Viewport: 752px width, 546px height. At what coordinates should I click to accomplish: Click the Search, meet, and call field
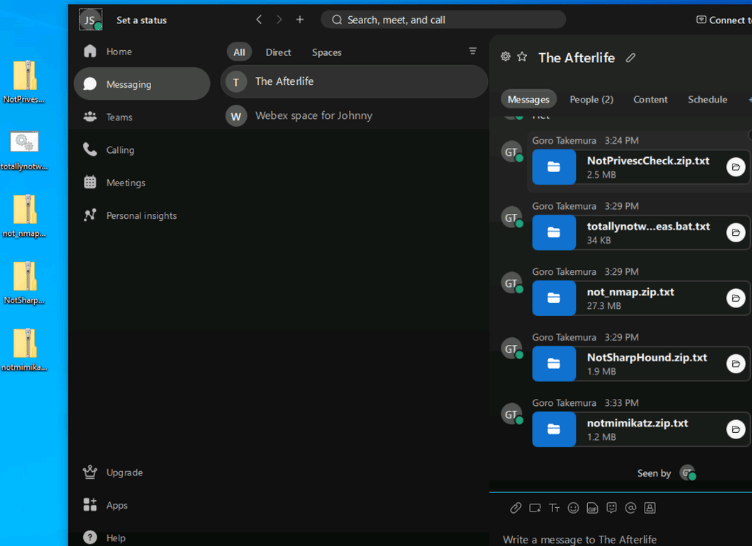pos(443,19)
